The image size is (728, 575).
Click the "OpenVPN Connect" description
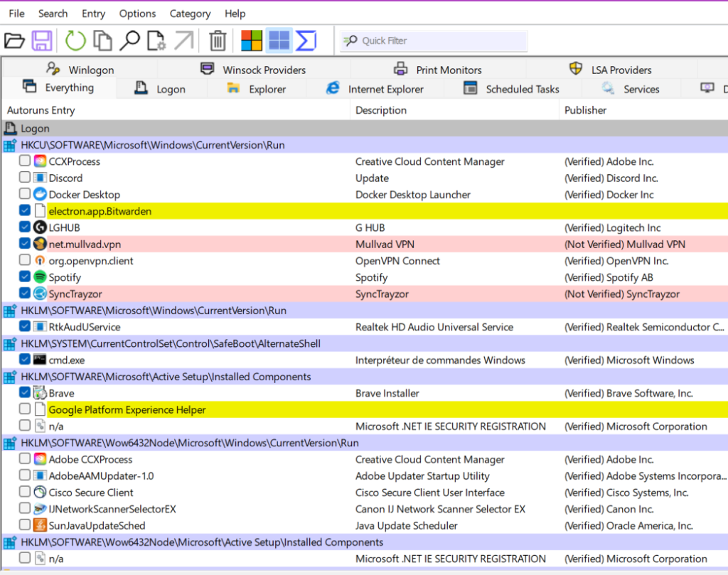coord(397,261)
